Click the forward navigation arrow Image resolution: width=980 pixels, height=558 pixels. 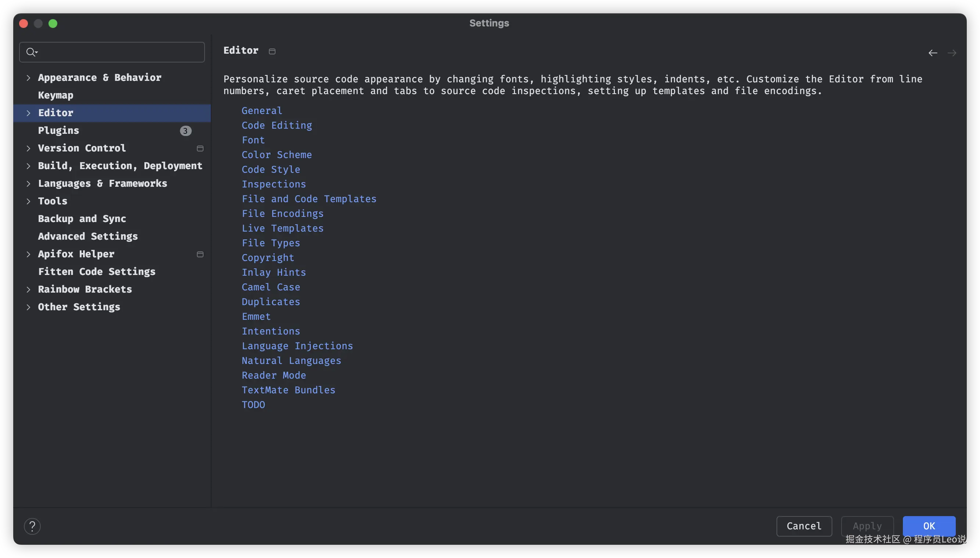pos(952,53)
